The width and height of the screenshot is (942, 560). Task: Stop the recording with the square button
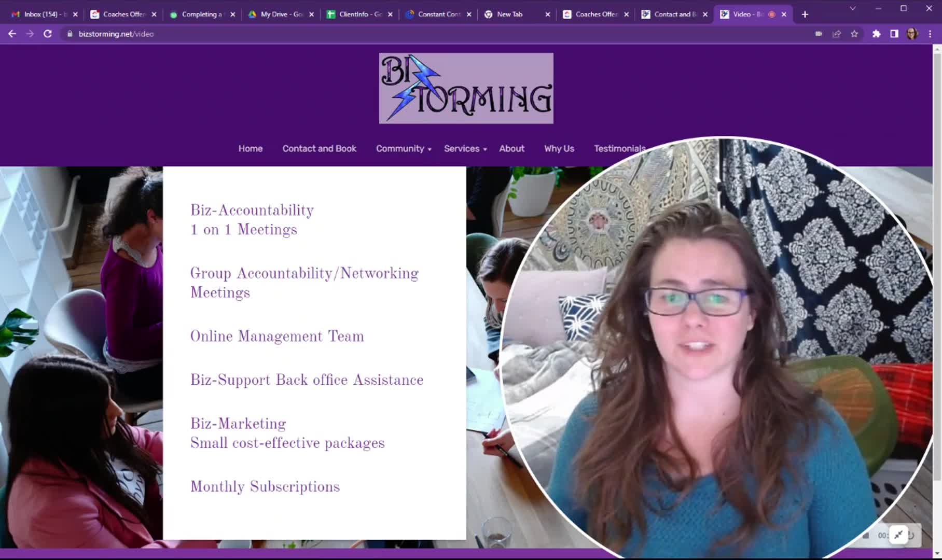click(x=866, y=535)
